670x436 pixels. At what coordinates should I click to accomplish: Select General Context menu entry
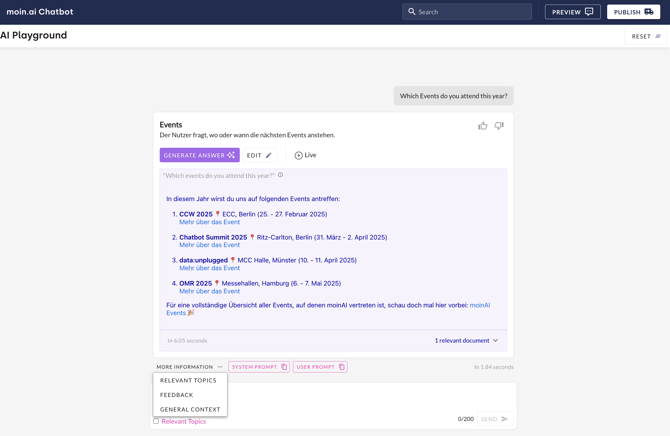click(190, 409)
